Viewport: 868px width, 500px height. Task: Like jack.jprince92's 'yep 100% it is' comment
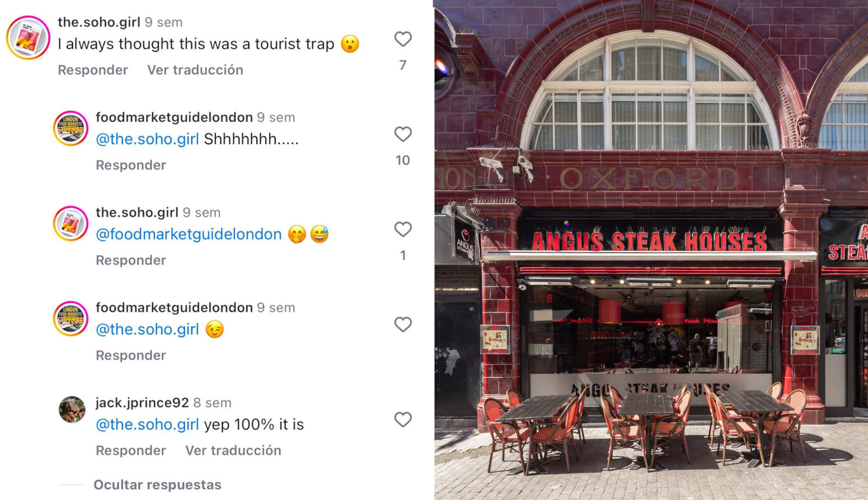[x=403, y=419]
